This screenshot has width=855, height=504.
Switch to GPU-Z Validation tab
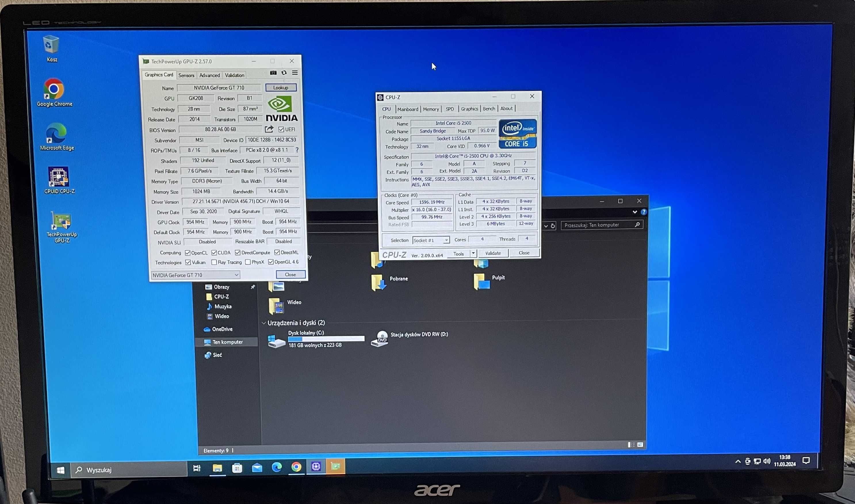[x=234, y=75]
